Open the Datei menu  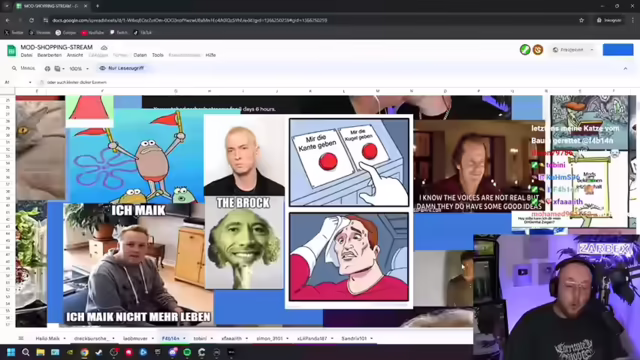point(27,55)
